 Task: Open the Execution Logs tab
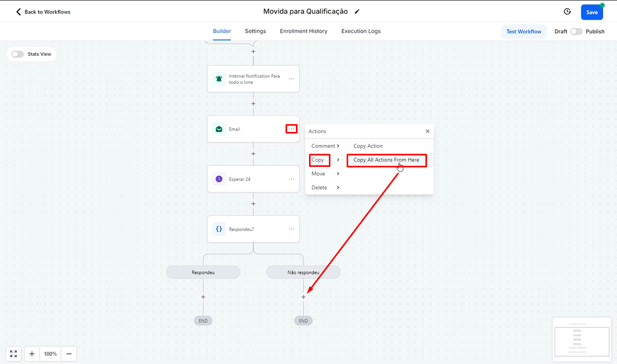[x=361, y=31]
